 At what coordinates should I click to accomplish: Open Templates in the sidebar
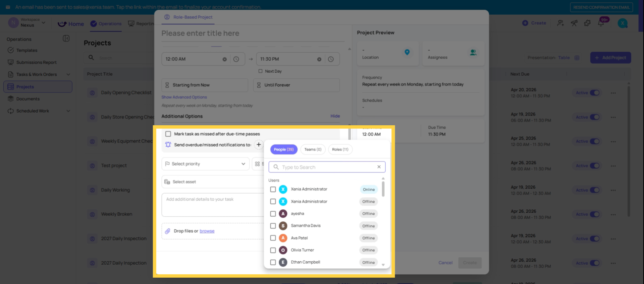(27, 50)
